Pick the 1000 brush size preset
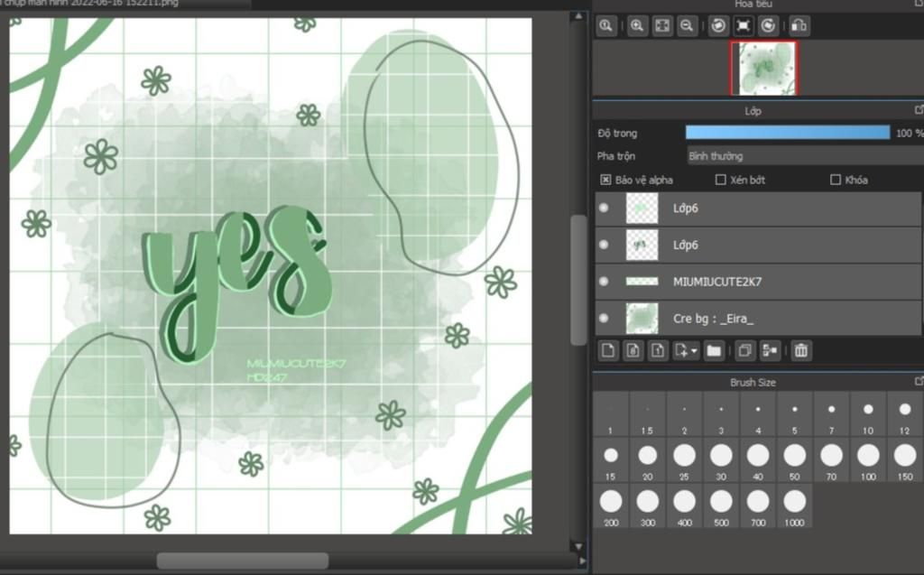Viewport: 924px width, 575px height. 794,502
